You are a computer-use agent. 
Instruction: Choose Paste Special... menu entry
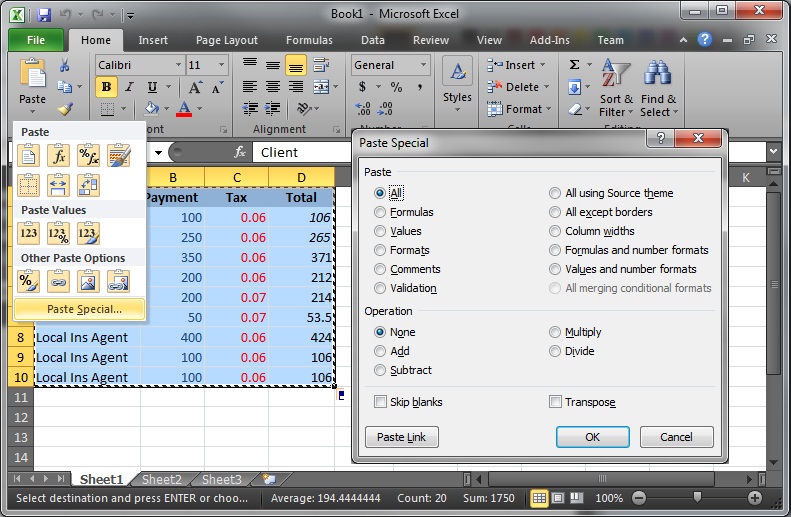click(x=80, y=309)
